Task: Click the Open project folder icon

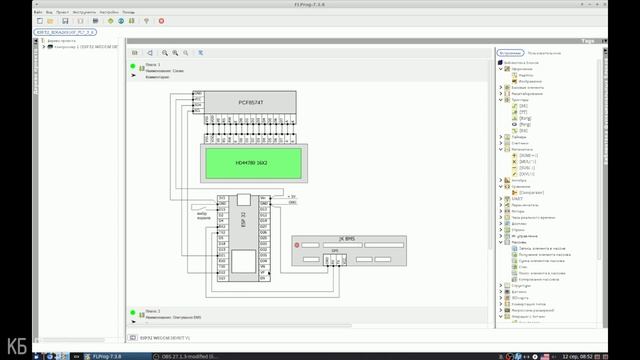Action: [x=50, y=21]
